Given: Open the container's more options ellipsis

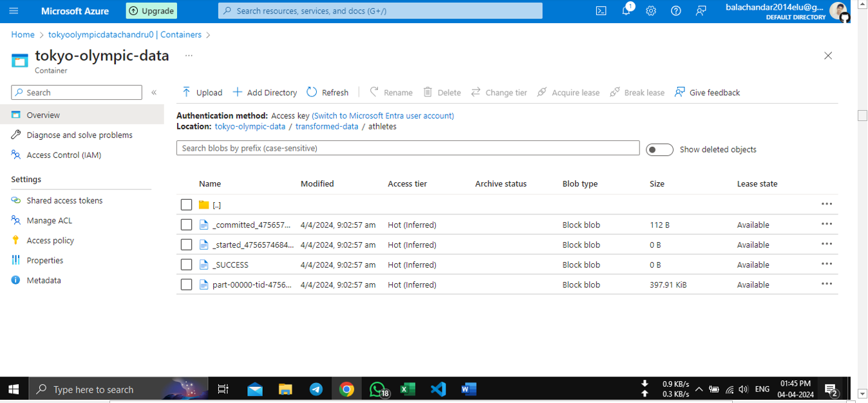Looking at the screenshot, I should pyautogui.click(x=189, y=55).
